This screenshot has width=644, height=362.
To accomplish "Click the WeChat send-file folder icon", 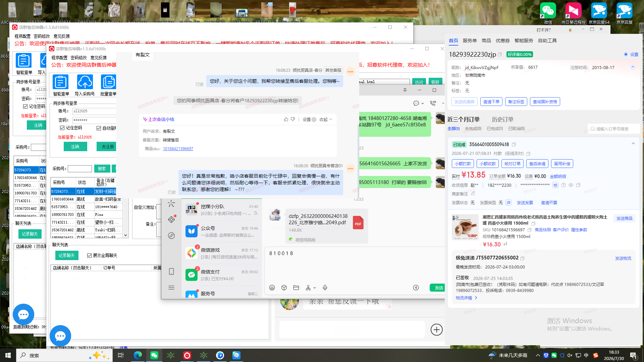I will coord(296,288).
